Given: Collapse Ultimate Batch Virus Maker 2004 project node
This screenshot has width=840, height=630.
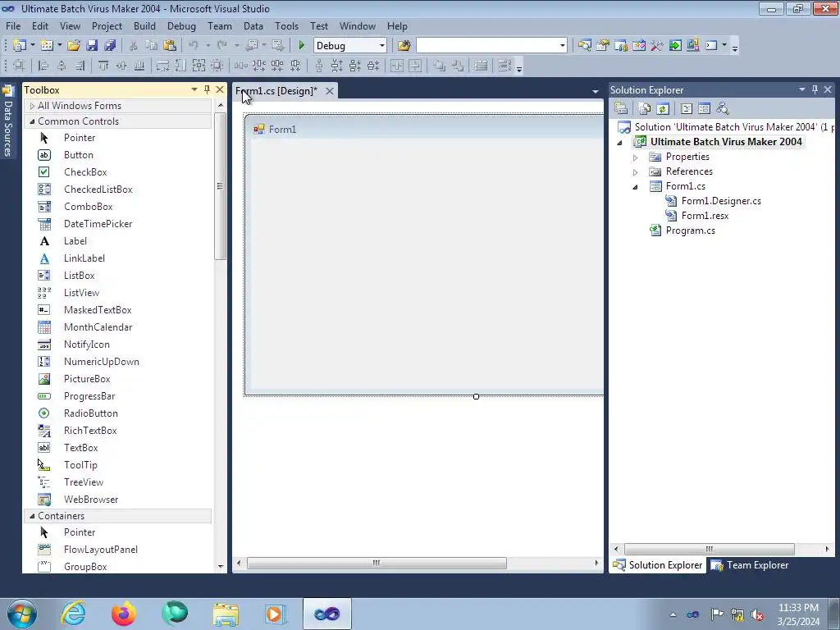Looking at the screenshot, I should pos(620,143).
